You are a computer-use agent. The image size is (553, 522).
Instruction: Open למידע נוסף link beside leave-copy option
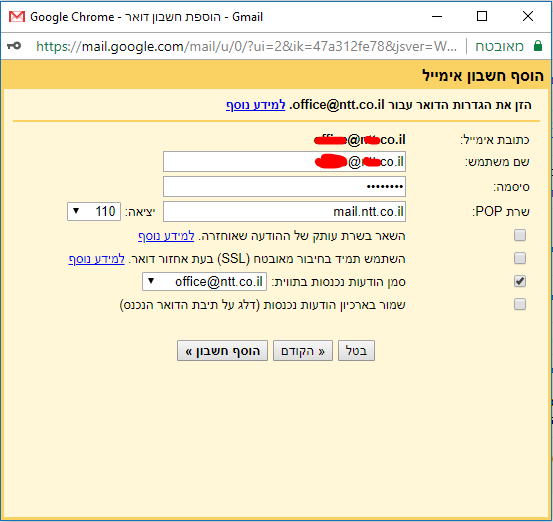point(166,236)
